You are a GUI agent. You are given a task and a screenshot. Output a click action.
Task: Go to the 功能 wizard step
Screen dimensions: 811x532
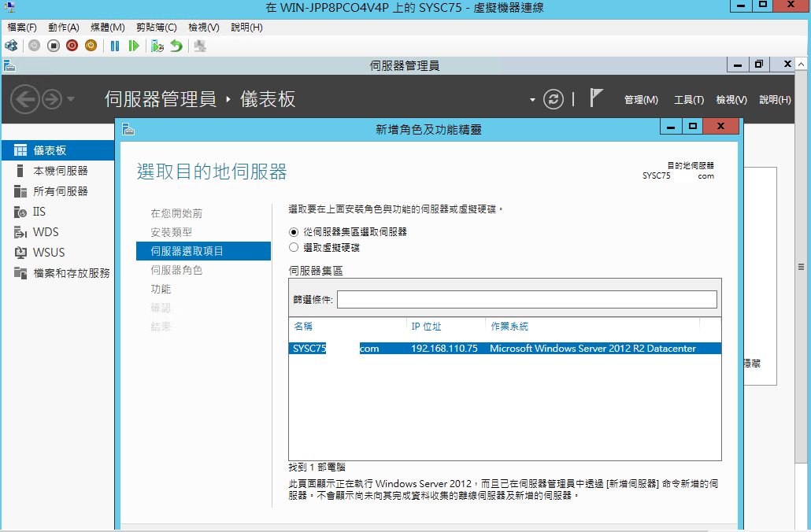[161, 289]
